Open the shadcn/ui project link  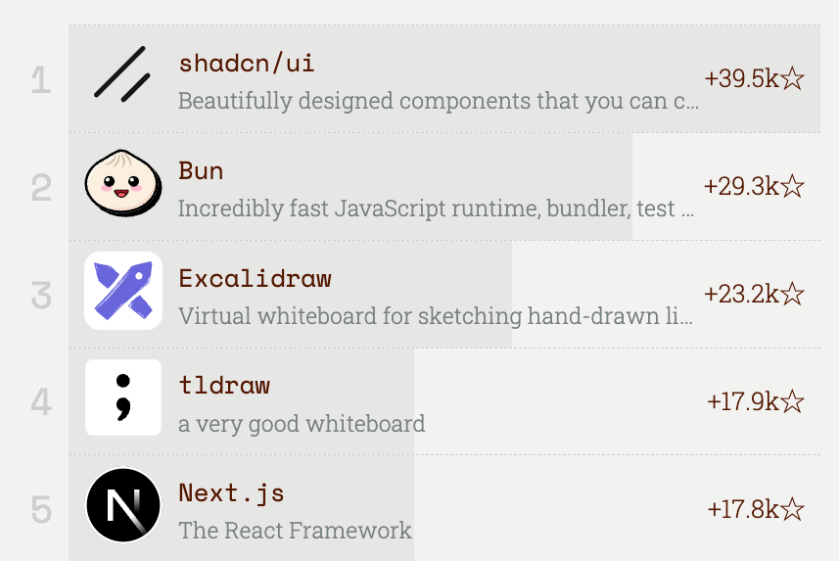246,63
